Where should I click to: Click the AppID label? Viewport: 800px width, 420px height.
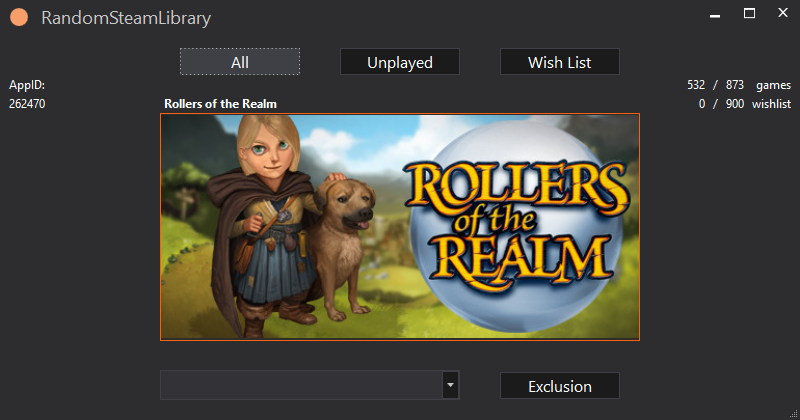coord(27,86)
